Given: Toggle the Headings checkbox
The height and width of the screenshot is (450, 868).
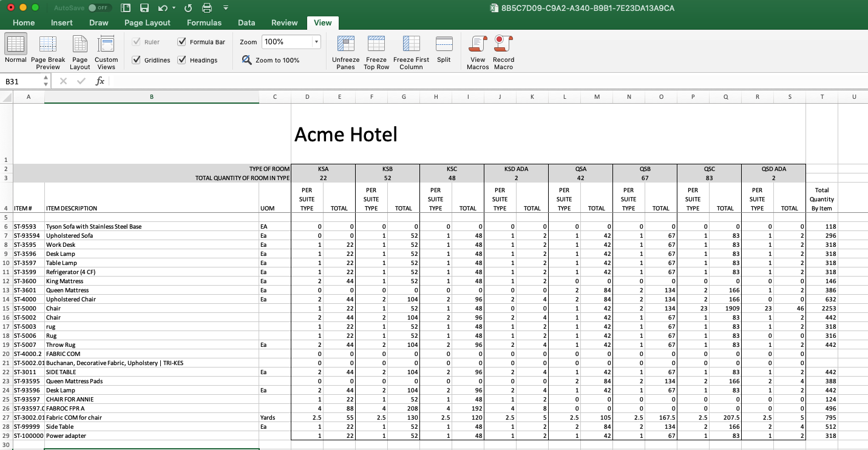Looking at the screenshot, I should (x=181, y=60).
